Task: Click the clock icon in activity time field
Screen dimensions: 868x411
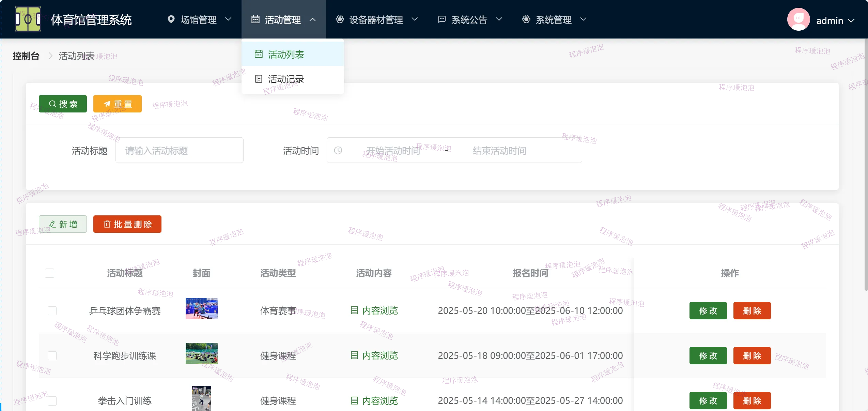Action: 338,150
